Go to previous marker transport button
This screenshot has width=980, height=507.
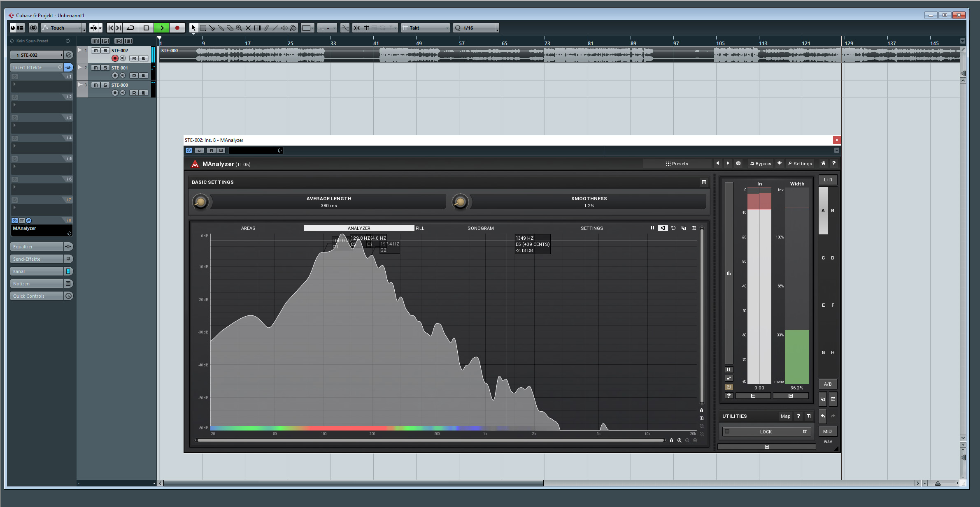[x=110, y=28]
